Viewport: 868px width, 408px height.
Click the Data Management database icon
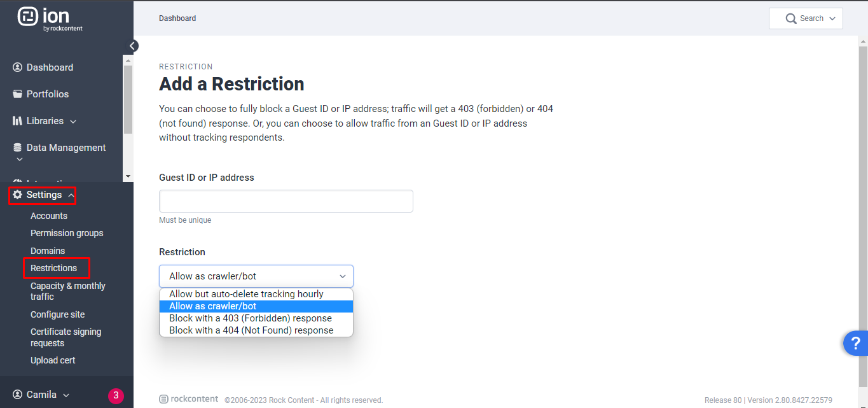[17, 148]
